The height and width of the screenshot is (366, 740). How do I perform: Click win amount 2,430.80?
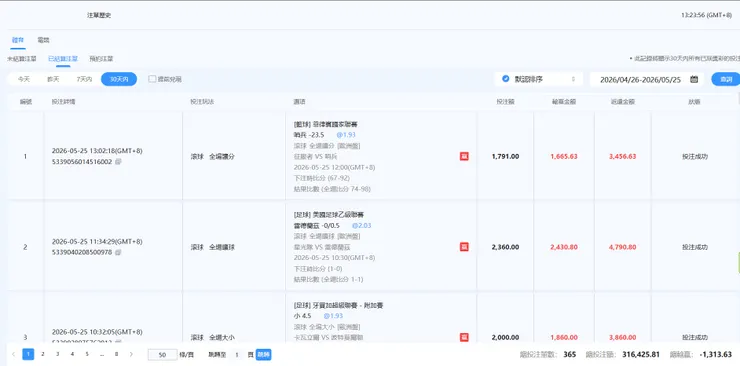click(564, 247)
